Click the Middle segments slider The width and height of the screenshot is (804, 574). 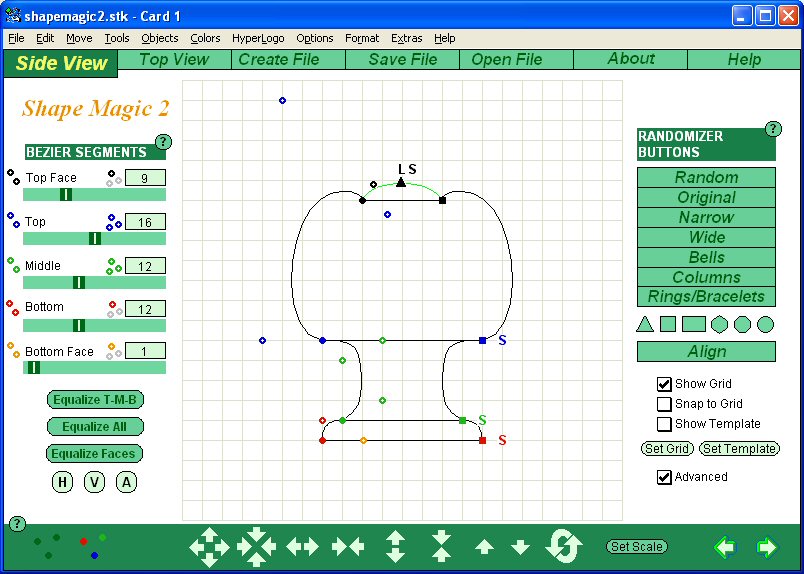[x=95, y=283]
